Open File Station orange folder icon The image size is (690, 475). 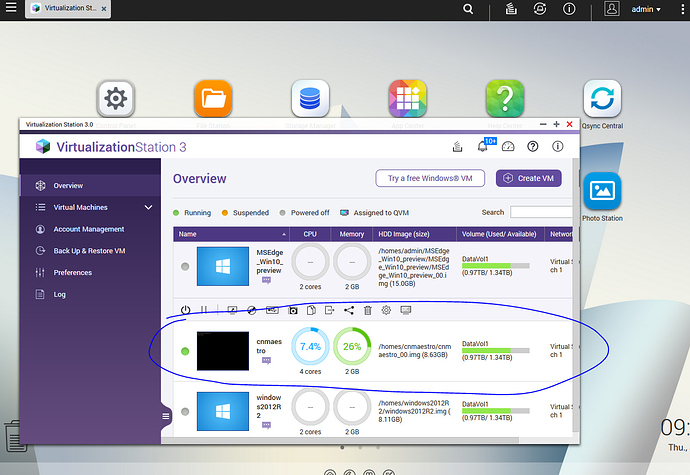coord(213,98)
